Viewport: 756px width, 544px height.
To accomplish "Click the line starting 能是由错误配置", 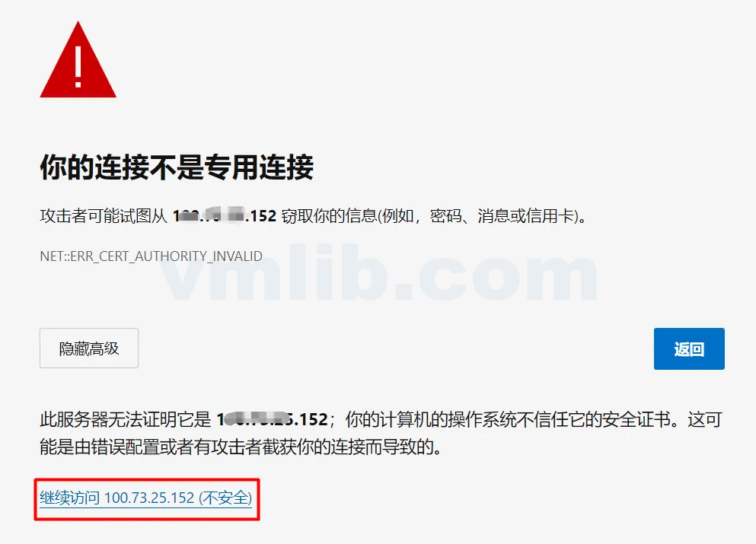I will (241, 447).
